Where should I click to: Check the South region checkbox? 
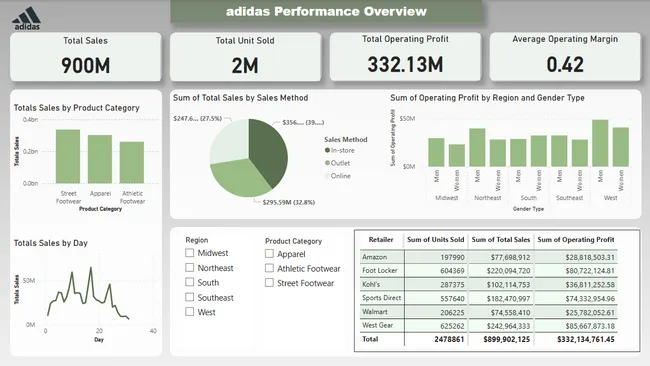point(189,282)
